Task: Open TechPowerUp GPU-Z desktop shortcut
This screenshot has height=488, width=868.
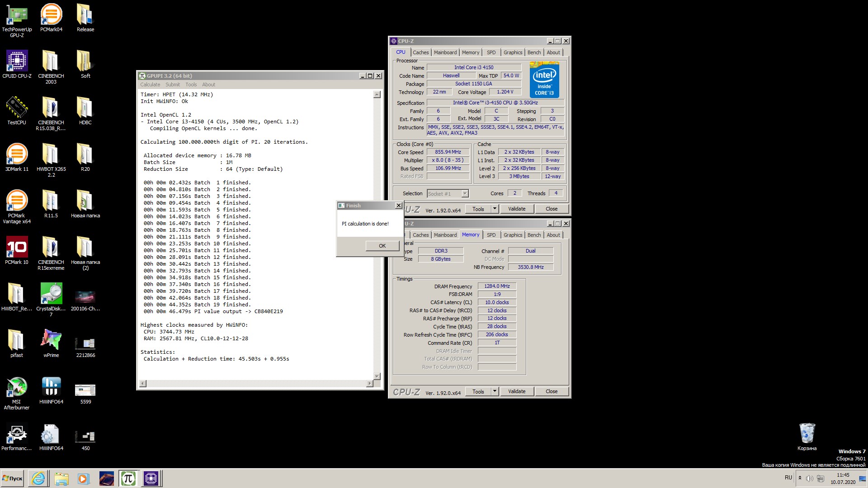Action: (17, 20)
